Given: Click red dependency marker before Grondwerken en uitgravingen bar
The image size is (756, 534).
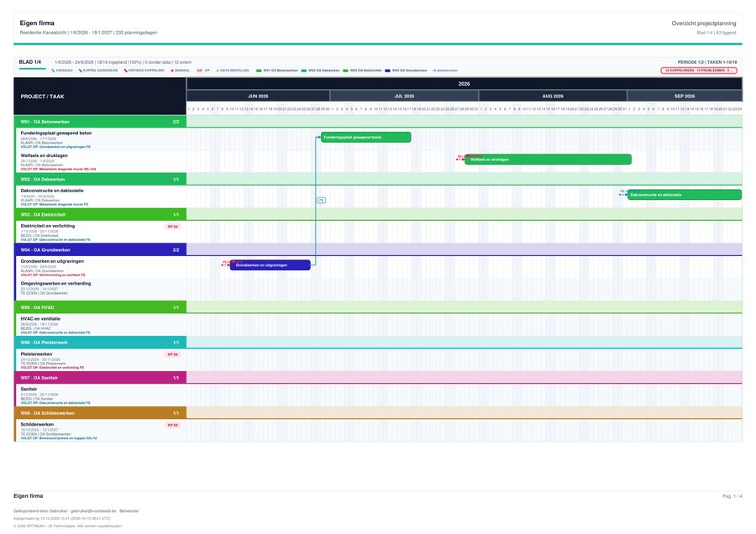Looking at the screenshot, I should (x=226, y=264).
